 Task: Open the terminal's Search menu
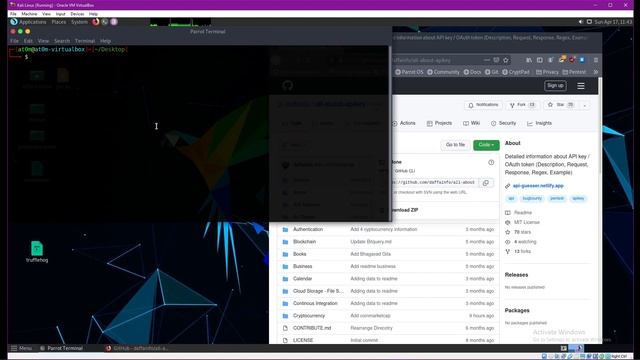click(x=62, y=41)
